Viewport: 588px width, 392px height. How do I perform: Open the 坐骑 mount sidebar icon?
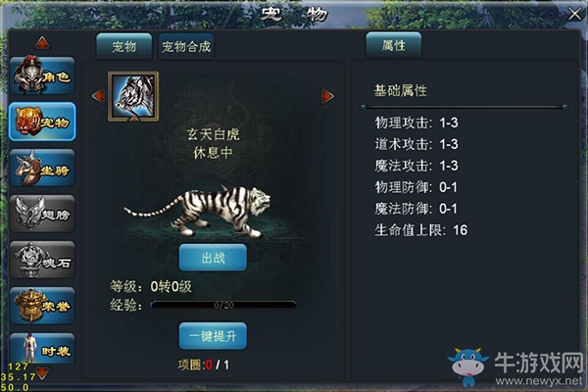[42, 168]
